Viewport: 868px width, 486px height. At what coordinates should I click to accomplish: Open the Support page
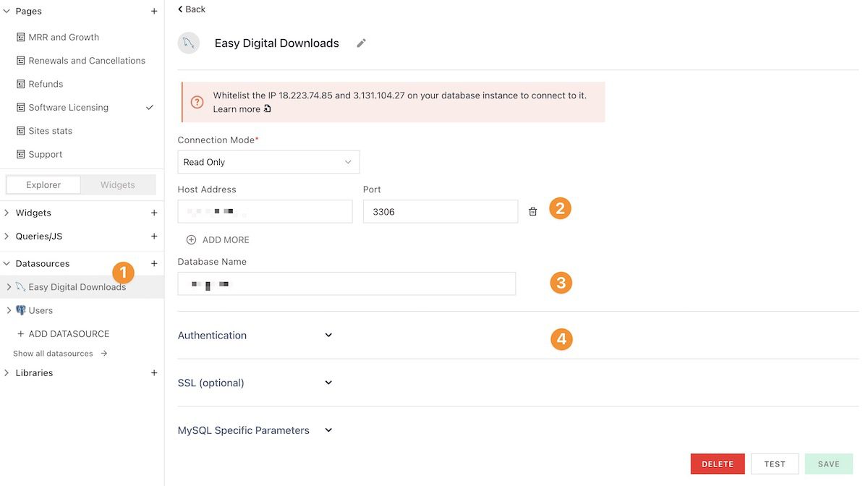coord(46,154)
